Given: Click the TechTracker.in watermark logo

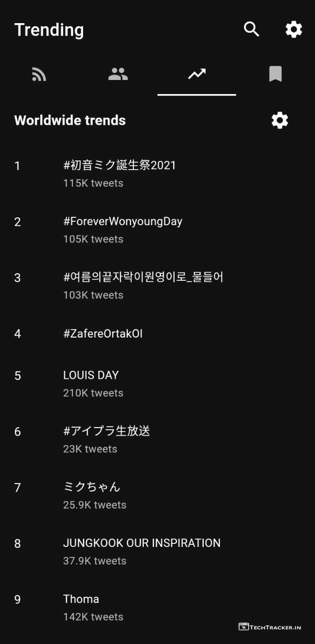Looking at the screenshot, I should coord(270,627).
